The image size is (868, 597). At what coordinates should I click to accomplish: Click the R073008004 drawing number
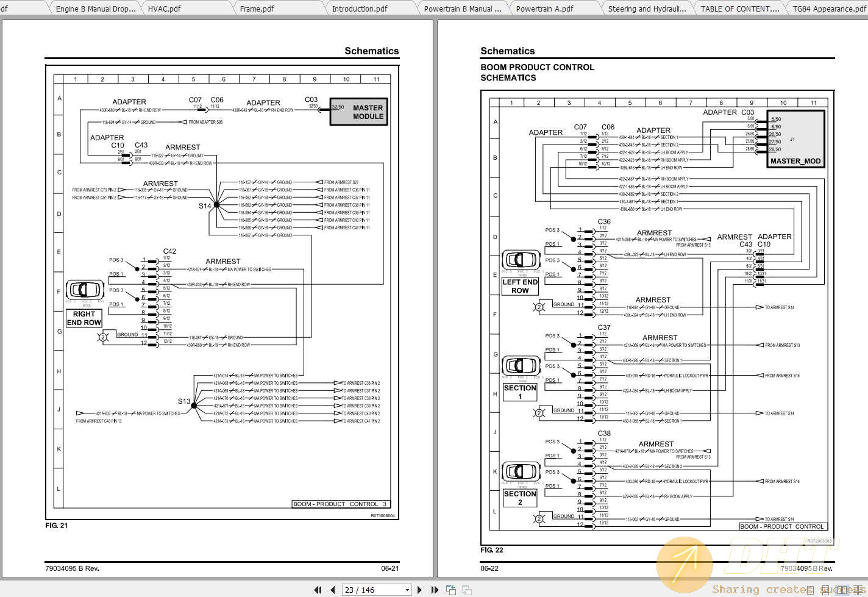(383, 516)
